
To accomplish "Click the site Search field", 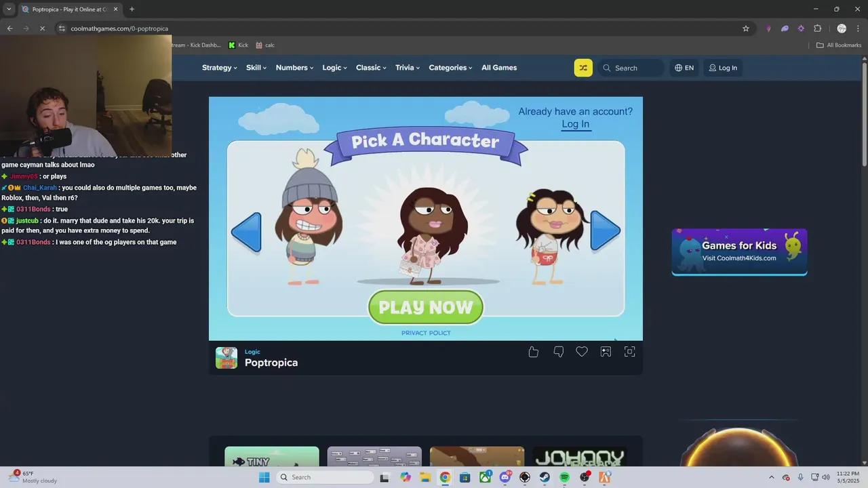I will 631,68.
